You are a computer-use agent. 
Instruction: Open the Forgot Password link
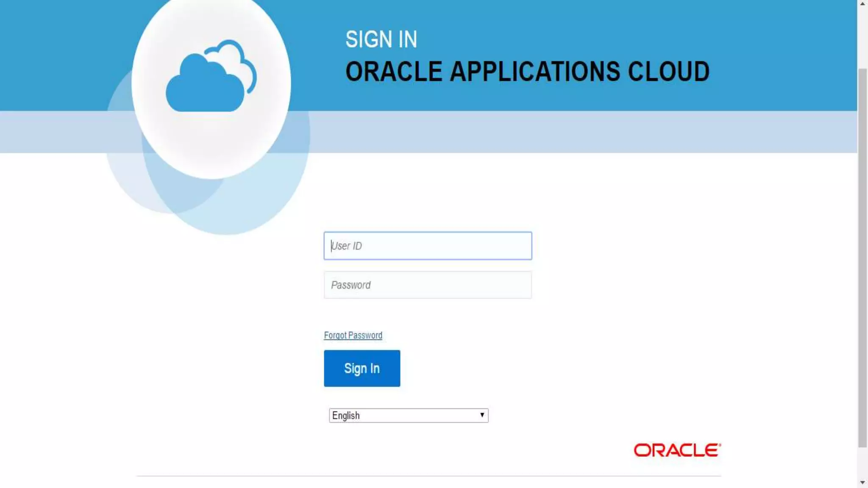click(353, 335)
